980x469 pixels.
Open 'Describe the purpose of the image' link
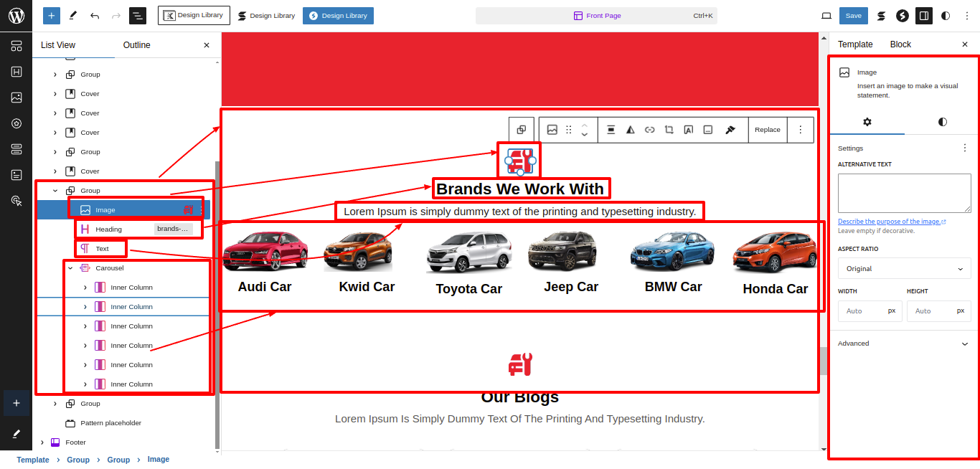(x=892, y=222)
